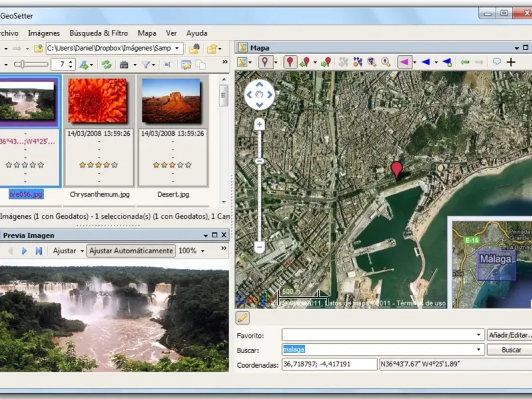Toggle Ajustar Automáticamente in preview toolbar
The height and width of the screenshot is (399, 532).
[132, 251]
